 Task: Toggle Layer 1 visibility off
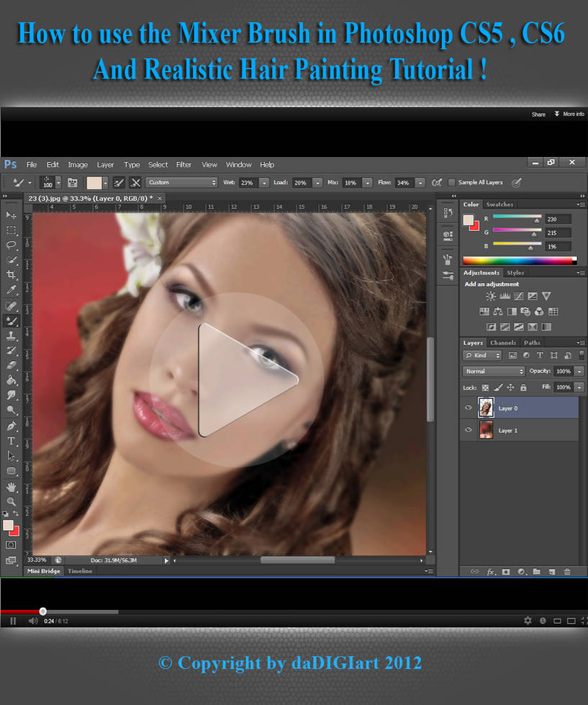(x=468, y=430)
